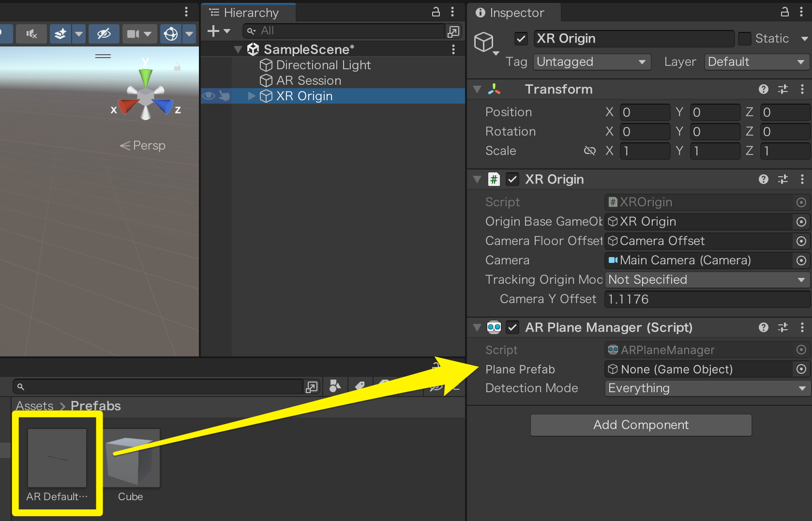Open the Detection Mode dropdown
Screen dimensions: 812x521
coord(706,388)
